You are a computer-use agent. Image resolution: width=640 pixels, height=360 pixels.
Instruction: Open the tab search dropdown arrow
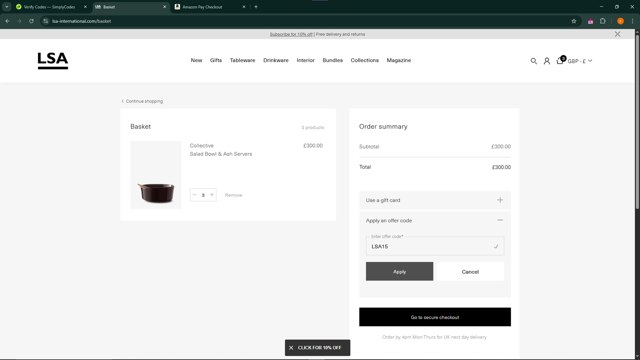[7, 7]
